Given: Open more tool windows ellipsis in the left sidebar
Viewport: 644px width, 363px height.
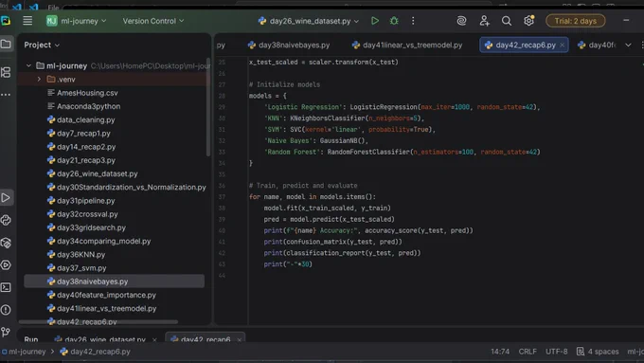Looking at the screenshot, I should 6,95.
